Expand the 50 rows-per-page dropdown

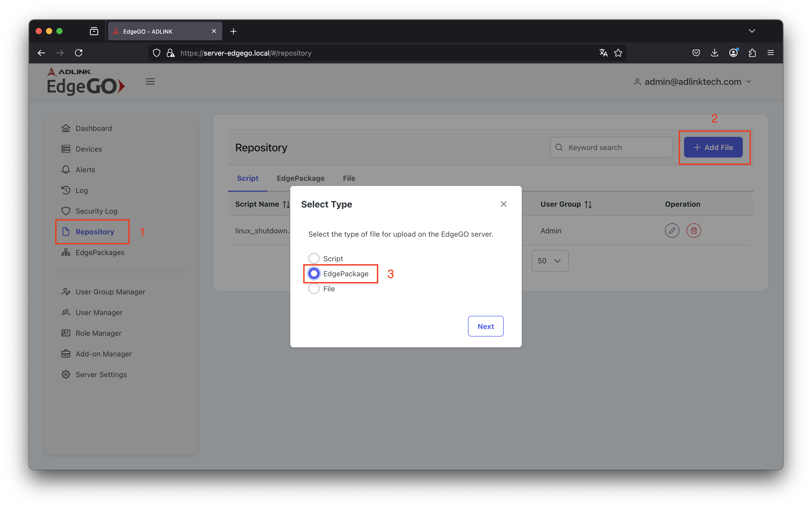click(549, 261)
